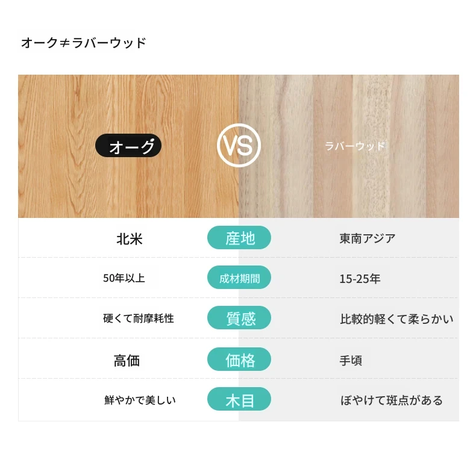
Task: Click the black オーク label badge
Action: tap(128, 146)
